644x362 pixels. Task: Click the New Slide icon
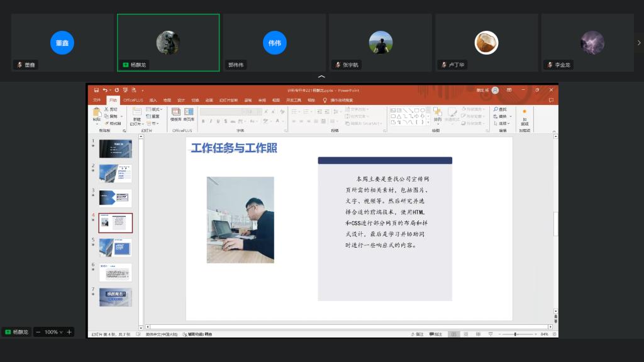(136, 113)
